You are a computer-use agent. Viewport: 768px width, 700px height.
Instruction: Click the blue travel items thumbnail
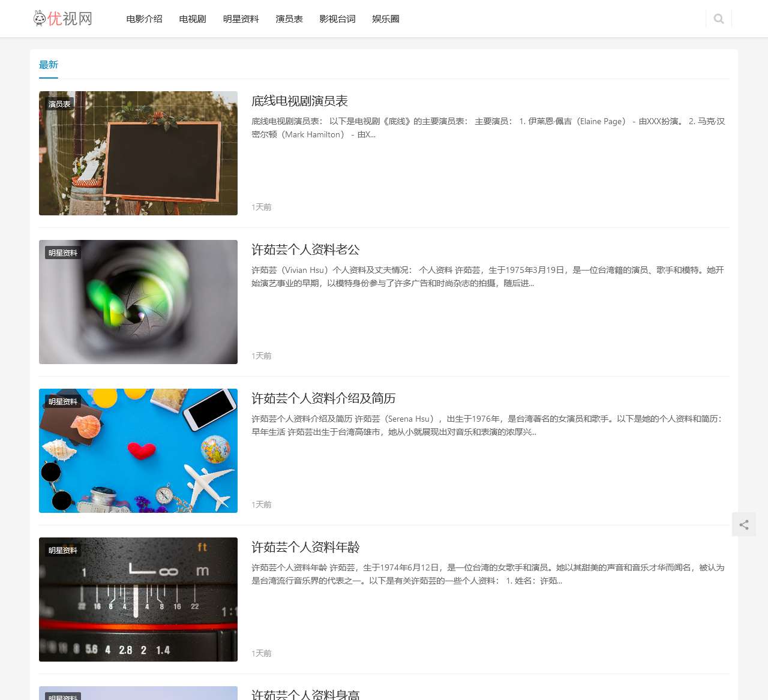pos(138,450)
